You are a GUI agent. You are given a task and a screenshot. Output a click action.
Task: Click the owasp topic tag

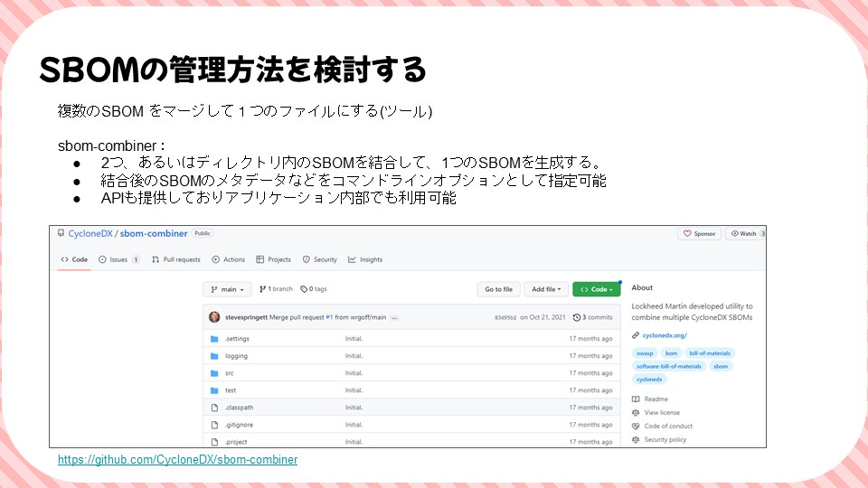(x=645, y=353)
